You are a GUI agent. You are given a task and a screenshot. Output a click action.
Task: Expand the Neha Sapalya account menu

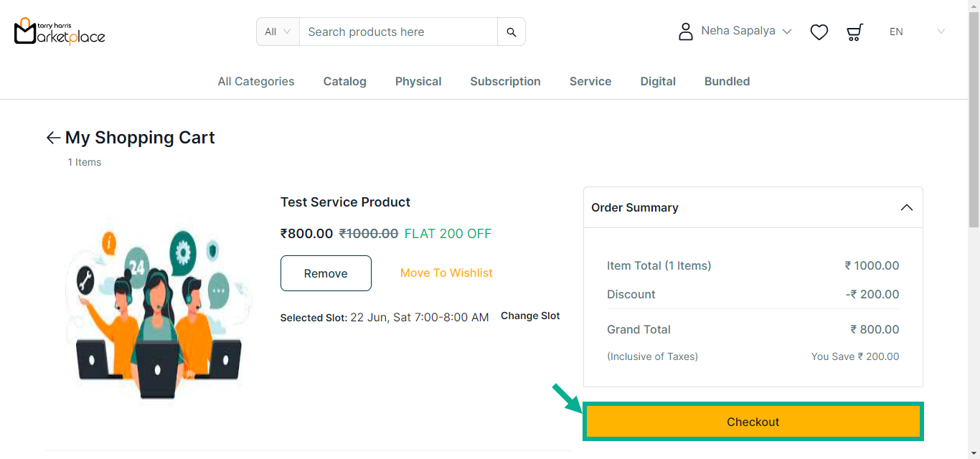746,32
